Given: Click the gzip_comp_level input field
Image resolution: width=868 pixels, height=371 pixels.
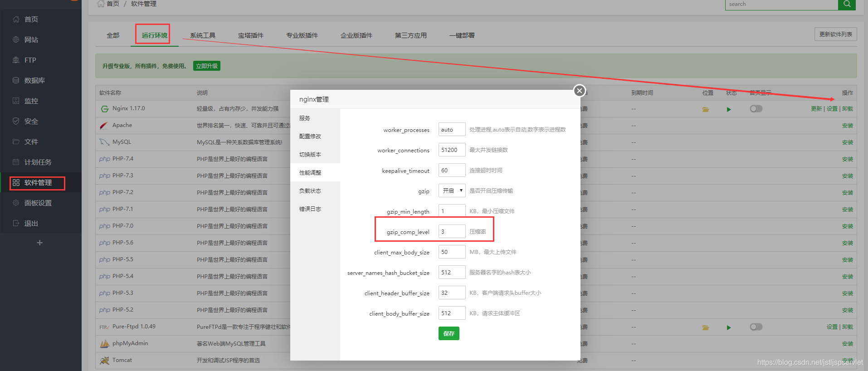Looking at the screenshot, I should pyautogui.click(x=452, y=231).
